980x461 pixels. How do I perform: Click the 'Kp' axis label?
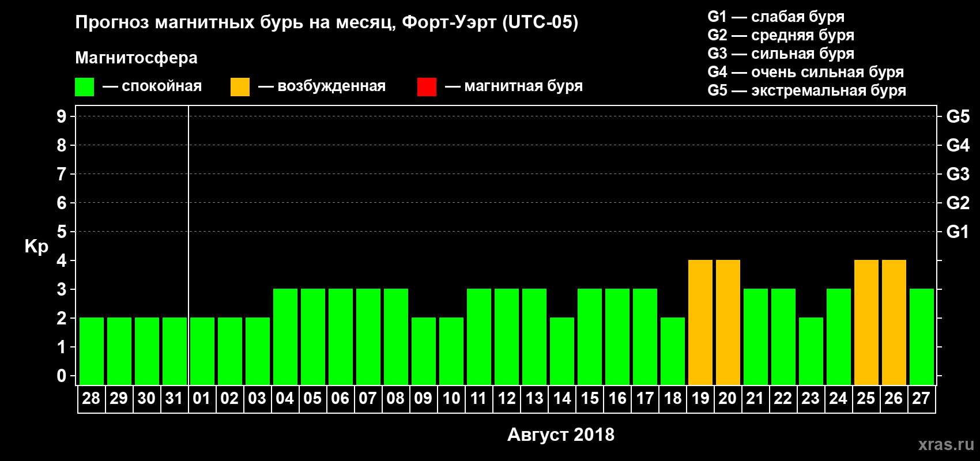pos(36,247)
